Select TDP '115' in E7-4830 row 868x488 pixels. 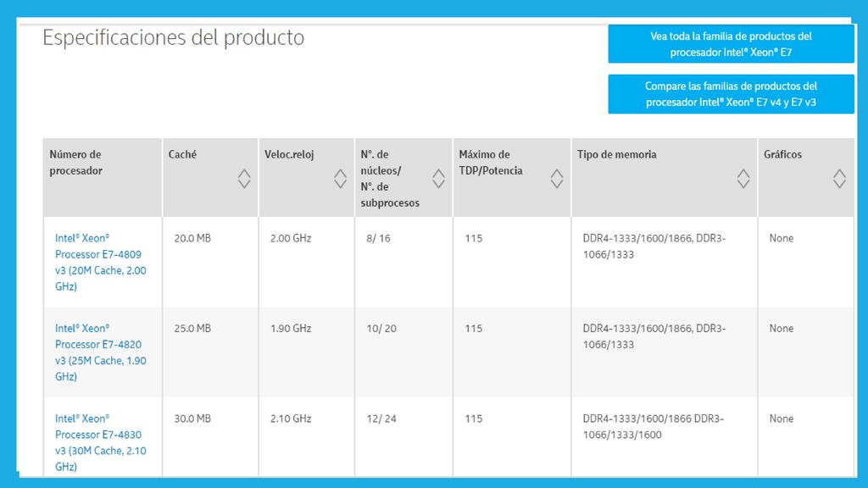473,419
